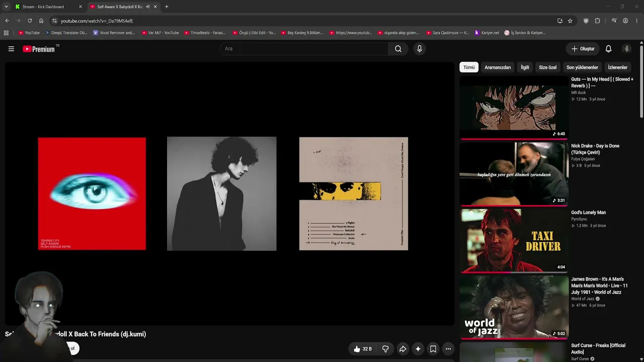Screen dimensions: 644x362
Task: Expand the tab search dropdown
Action: click(x=6, y=7)
